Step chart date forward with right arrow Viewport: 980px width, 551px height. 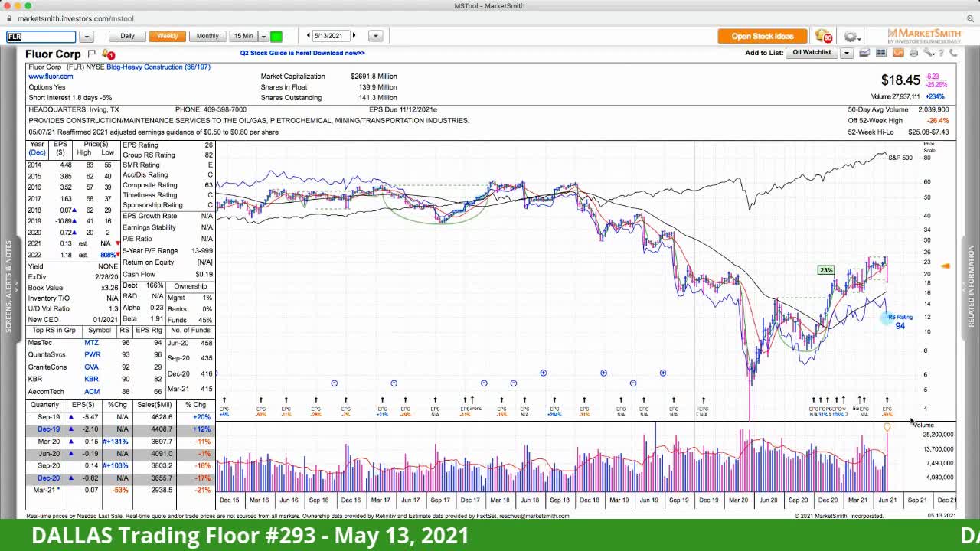(354, 36)
